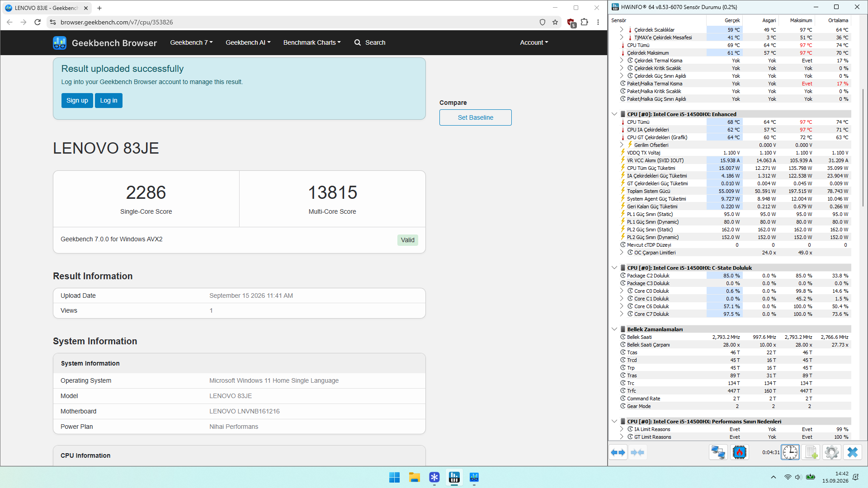Click the Geekbench Browser title link
868x488 pixels.
pos(114,43)
